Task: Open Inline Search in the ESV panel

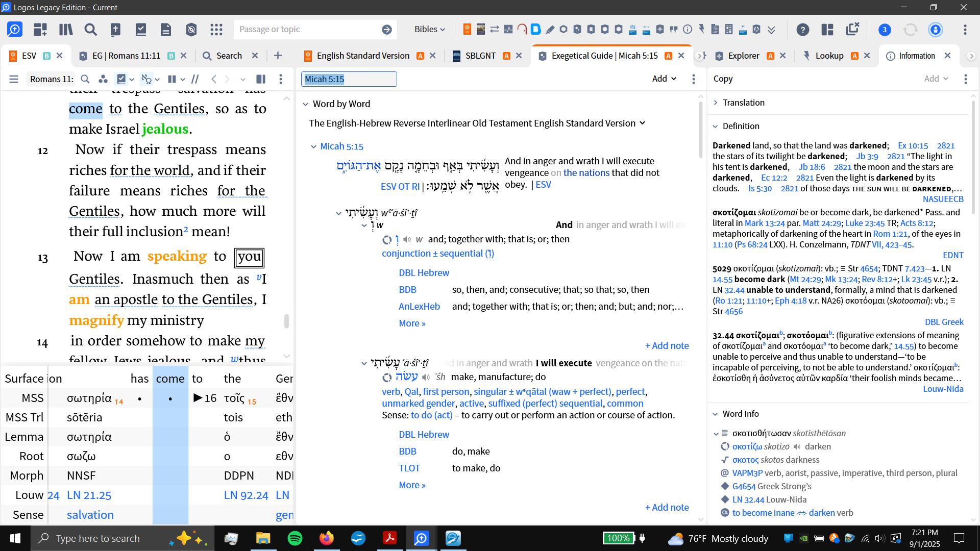Action: (85, 79)
